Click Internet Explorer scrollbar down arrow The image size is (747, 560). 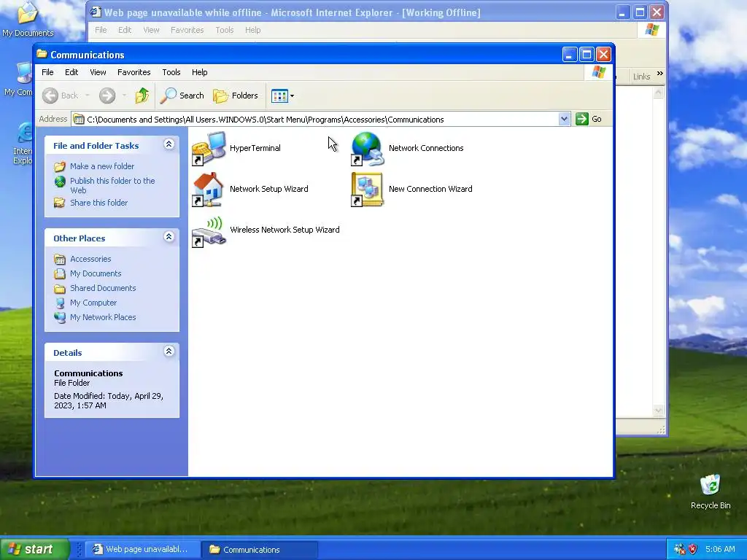point(659,411)
